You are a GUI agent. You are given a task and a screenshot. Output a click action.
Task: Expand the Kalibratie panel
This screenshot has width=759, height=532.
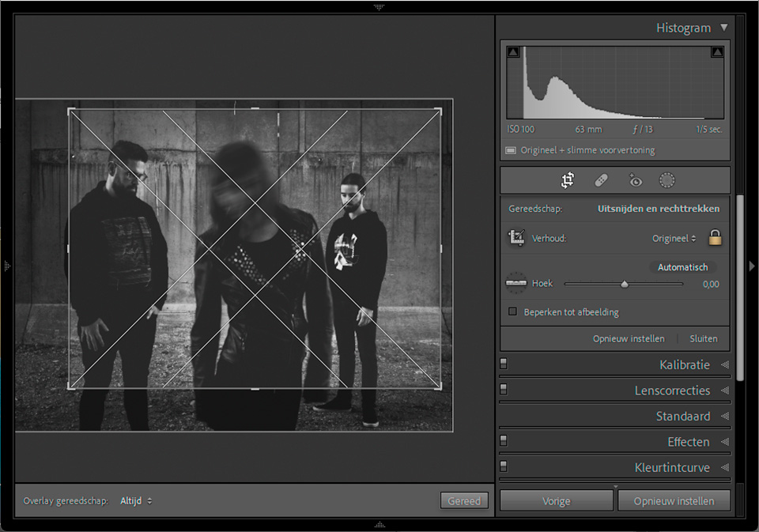(725, 365)
